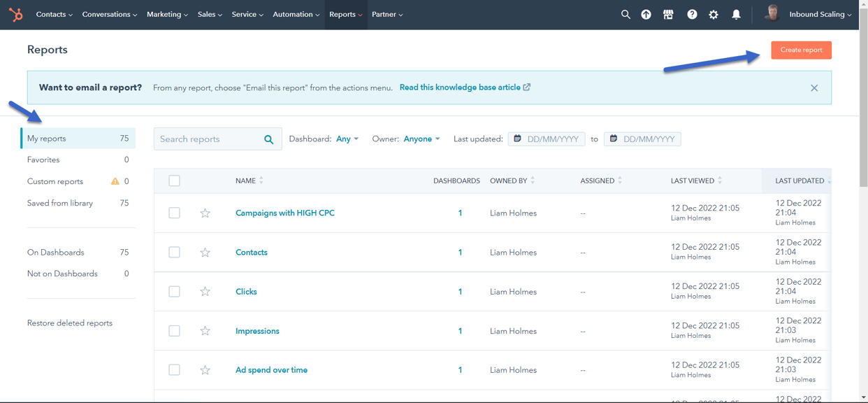Open the settings gear icon
868x403 pixels.
[x=714, y=14]
